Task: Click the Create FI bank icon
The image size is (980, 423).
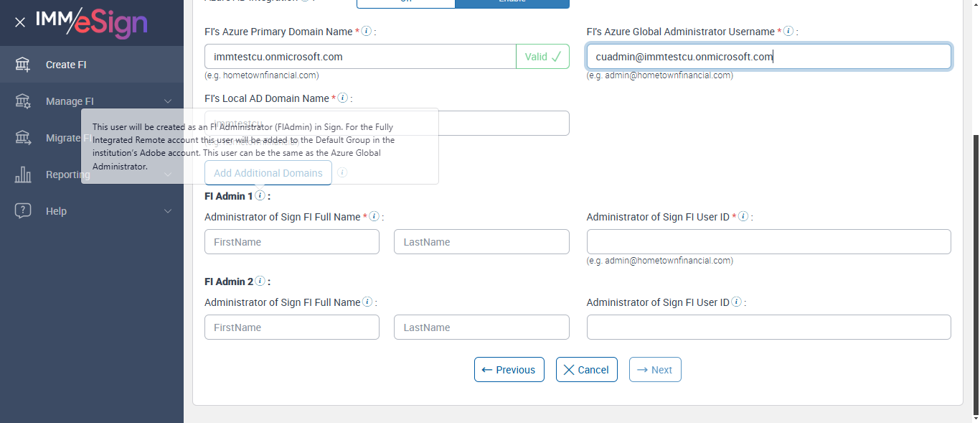Action: tap(23, 65)
